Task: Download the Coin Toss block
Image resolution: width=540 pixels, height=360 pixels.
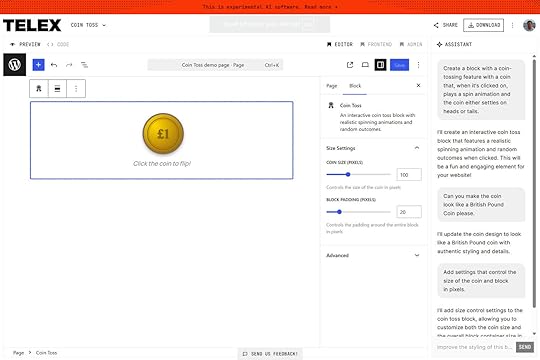Action: tap(484, 25)
